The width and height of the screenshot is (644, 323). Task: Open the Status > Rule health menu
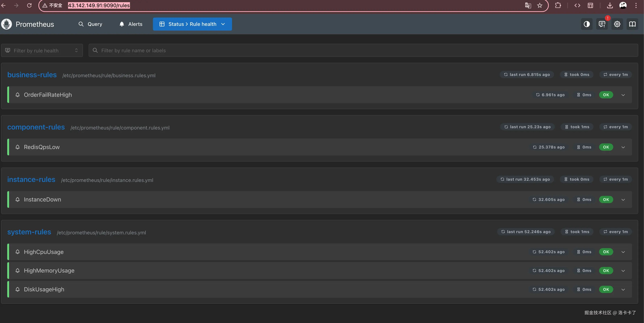click(192, 24)
